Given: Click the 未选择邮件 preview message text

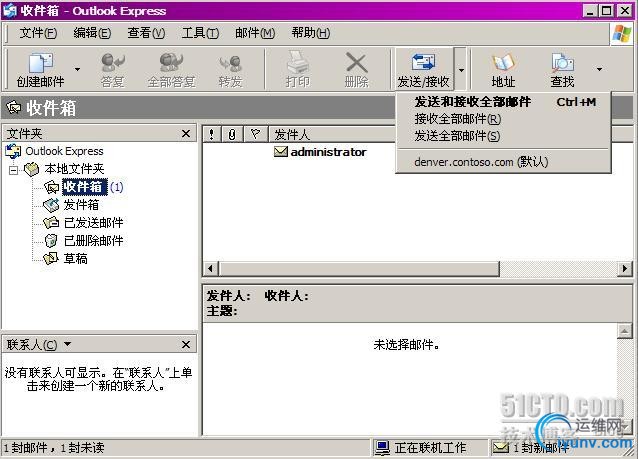Looking at the screenshot, I should 406,345.
